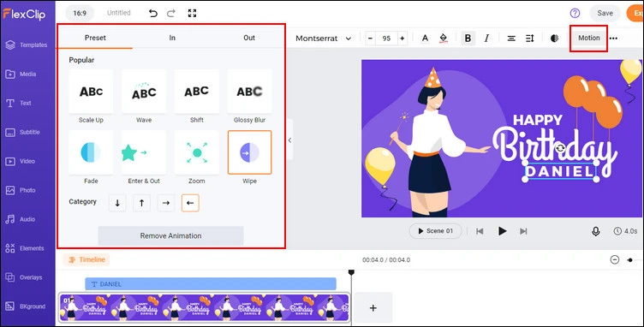Image resolution: width=644 pixels, height=327 pixels.
Task: Open the opacity setting icon
Action: pyautogui.click(x=554, y=39)
